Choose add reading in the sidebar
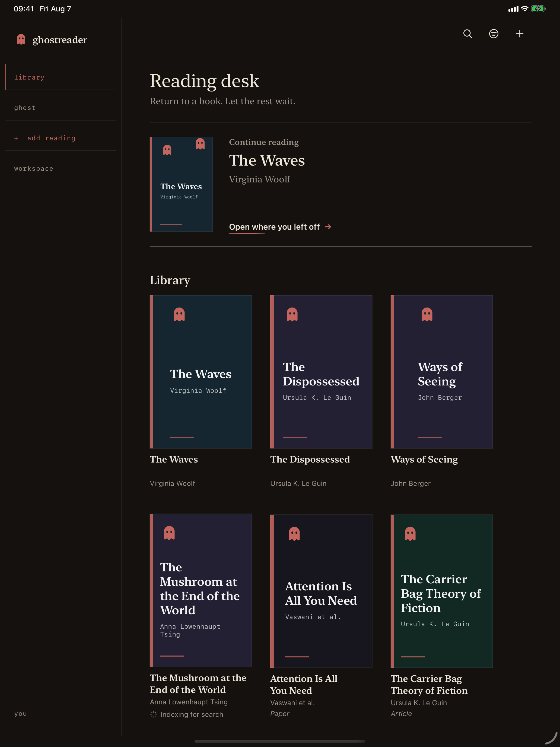This screenshot has width=560, height=747. 61,138
